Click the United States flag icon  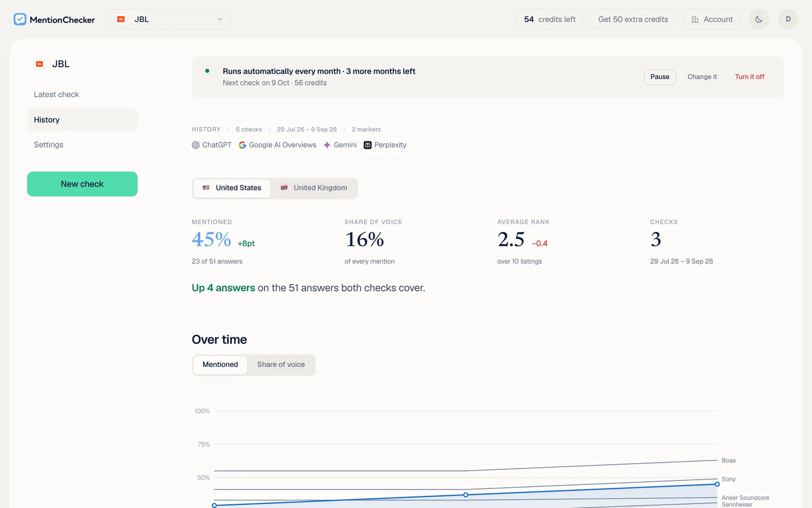[206, 188]
